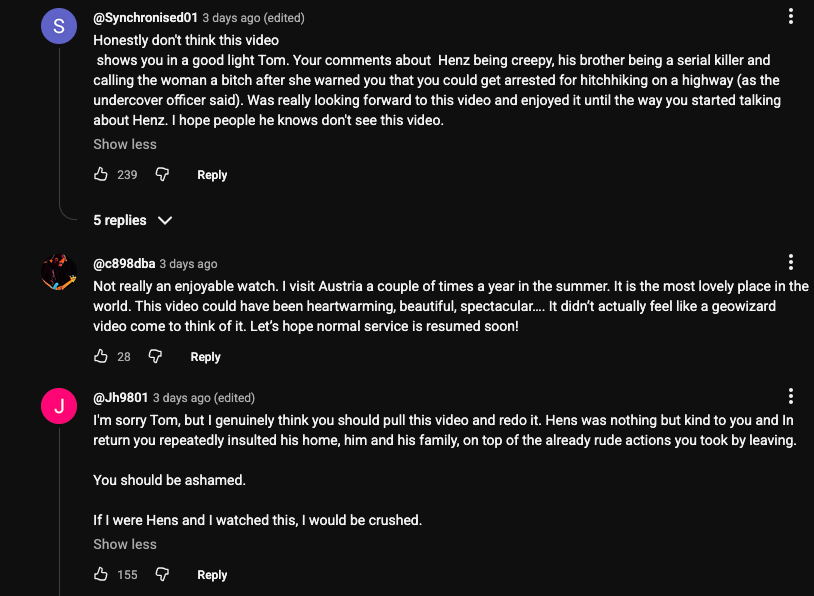814x596 pixels.
Task: Collapse @Jh9801 comment with Show less
Action: pyautogui.click(x=125, y=544)
